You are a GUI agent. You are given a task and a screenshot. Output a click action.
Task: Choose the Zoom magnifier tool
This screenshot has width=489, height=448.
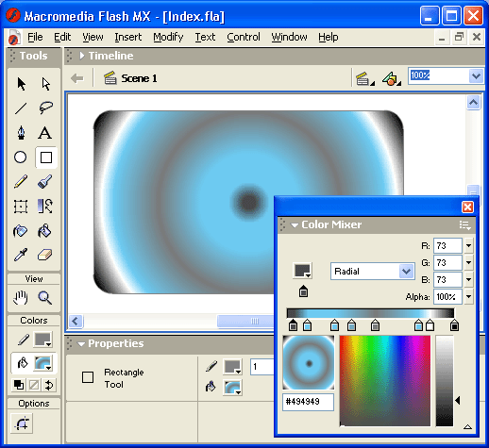point(44,297)
